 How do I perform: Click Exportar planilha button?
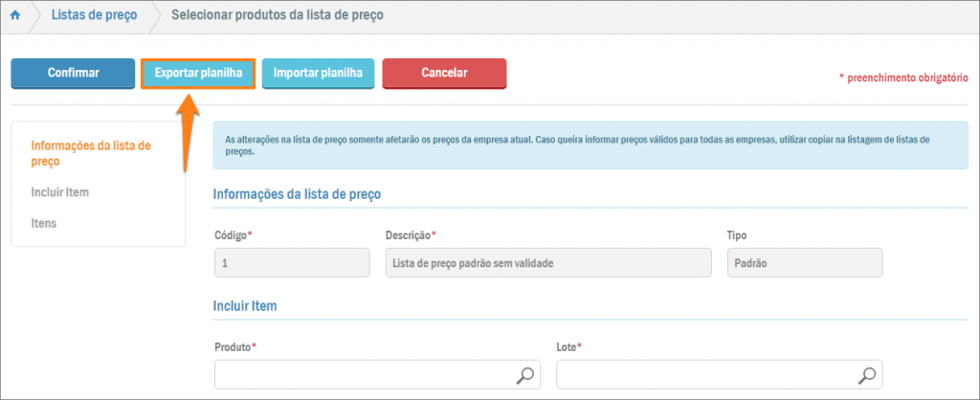[198, 73]
